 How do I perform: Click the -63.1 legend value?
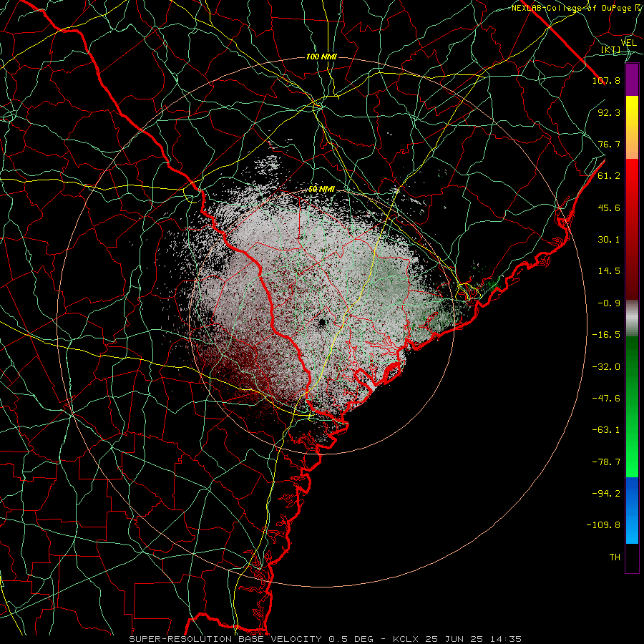(x=606, y=430)
